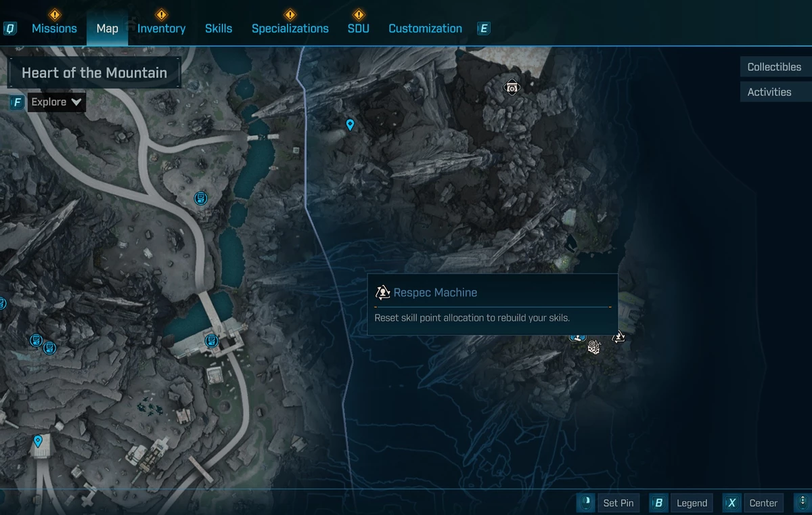This screenshot has width=812, height=515.
Task: Click the Respec Machine tooltip title
Action: pyautogui.click(x=435, y=292)
